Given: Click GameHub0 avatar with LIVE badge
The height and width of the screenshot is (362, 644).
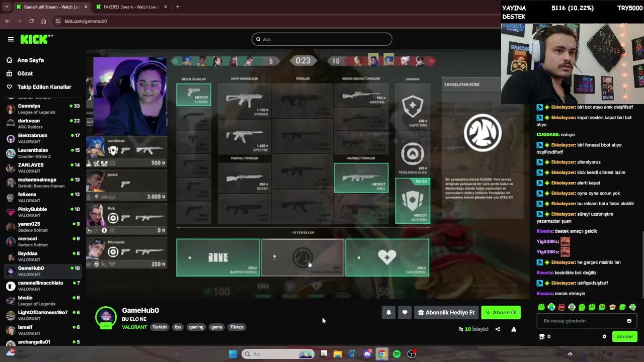Looking at the screenshot, I should tap(106, 317).
